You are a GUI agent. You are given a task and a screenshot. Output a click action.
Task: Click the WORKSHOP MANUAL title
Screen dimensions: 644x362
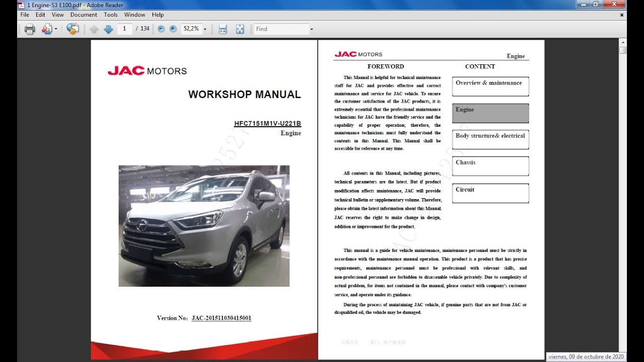tap(245, 95)
